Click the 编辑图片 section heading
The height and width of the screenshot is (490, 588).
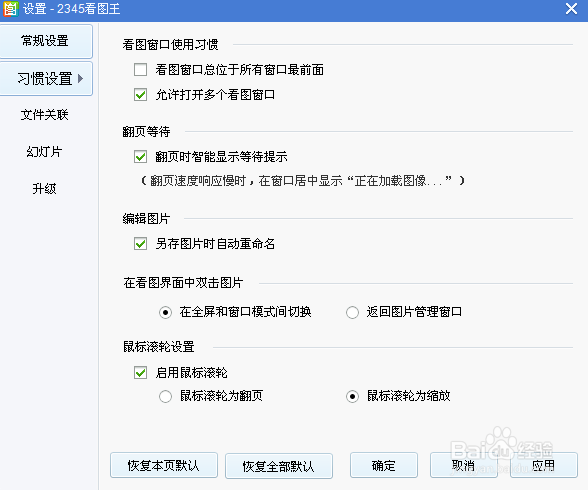click(x=146, y=219)
